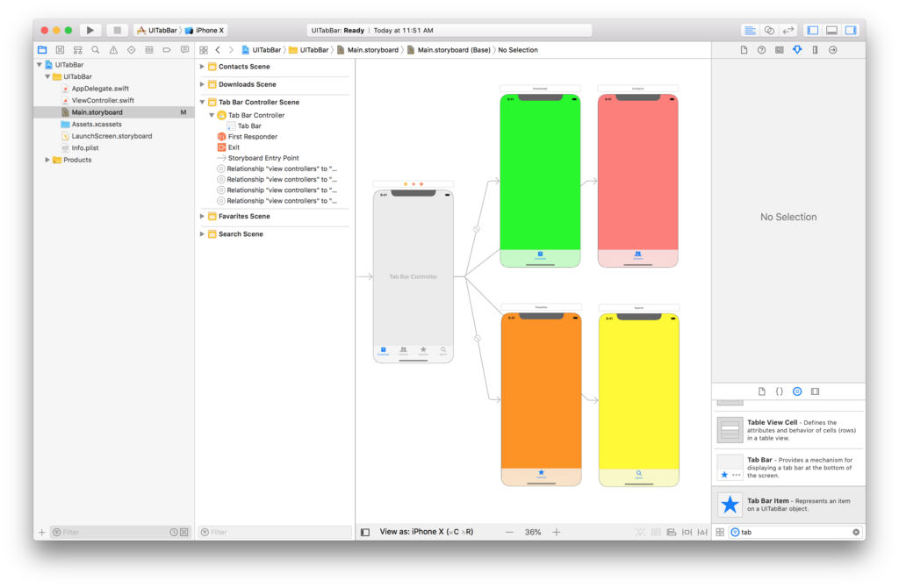Click the View as: iPhone X button
Viewport: 899px width, 588px height.
[x=426, y=532]
